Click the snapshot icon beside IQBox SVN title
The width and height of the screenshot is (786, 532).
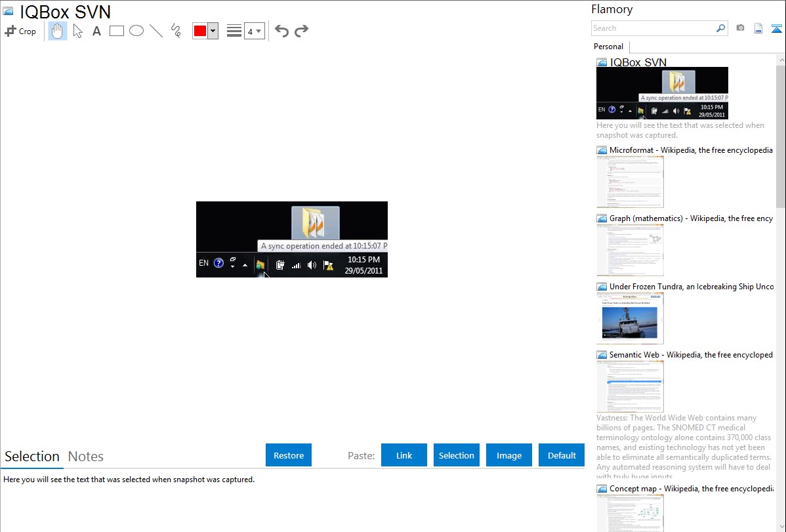(x=8, y=11)
